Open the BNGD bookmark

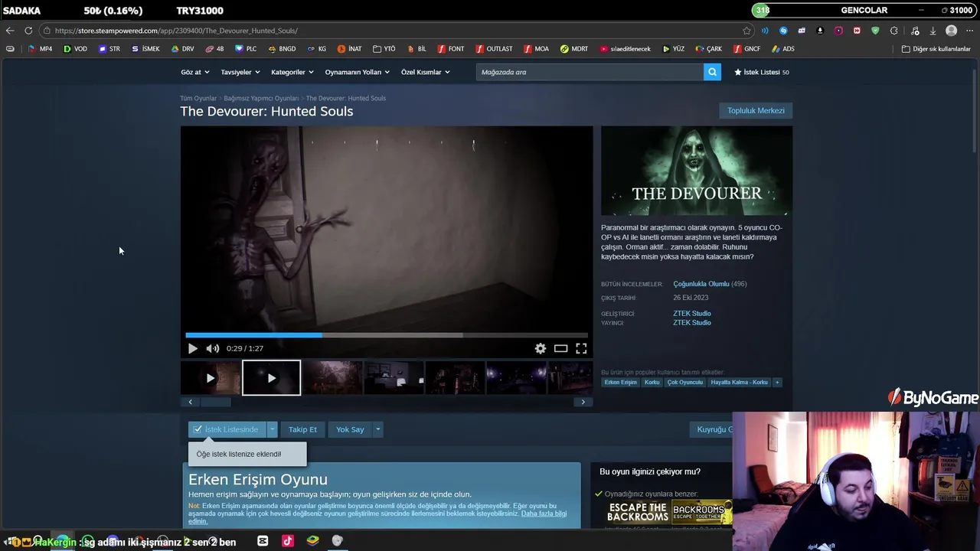282,49
